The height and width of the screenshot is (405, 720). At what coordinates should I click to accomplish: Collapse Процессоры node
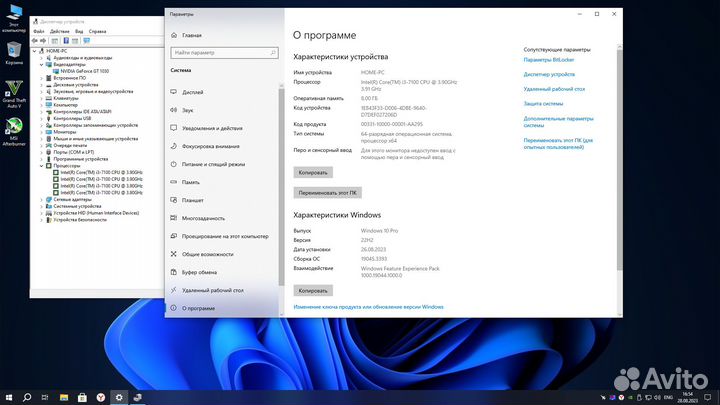(42, 166)
